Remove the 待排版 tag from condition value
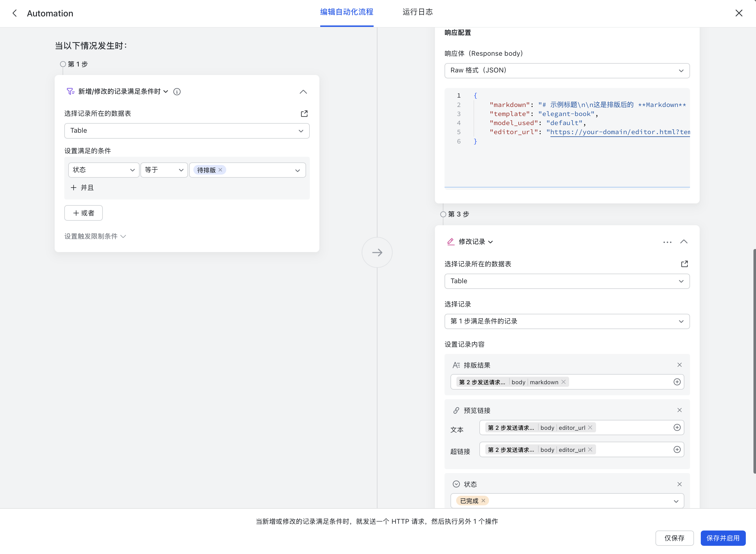 [x=221, y=170]
